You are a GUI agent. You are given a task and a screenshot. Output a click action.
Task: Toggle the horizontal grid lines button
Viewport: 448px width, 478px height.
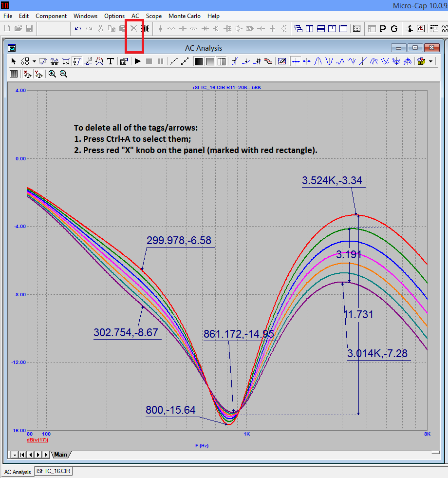click(x=210, y=61)
